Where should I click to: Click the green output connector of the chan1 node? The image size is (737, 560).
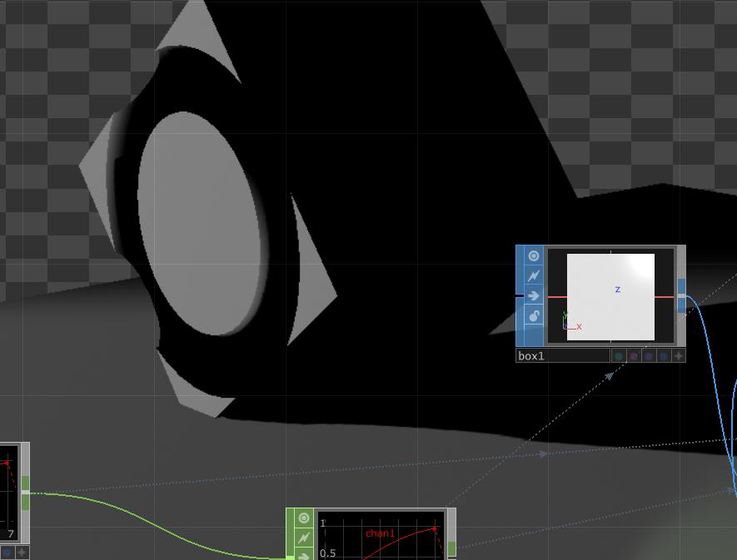tap(451, 548)
